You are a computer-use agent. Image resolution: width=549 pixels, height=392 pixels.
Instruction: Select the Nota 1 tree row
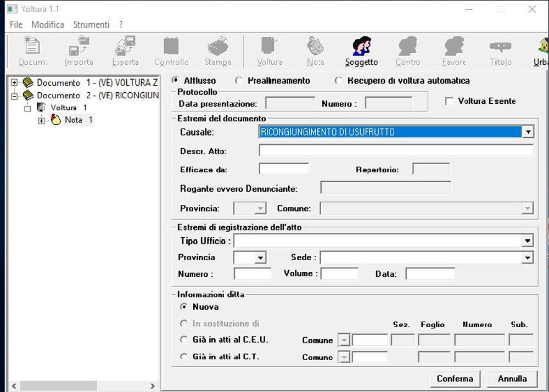(79, 120)
